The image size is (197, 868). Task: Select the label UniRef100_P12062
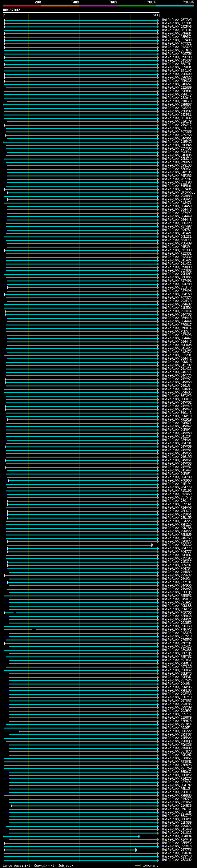(x=176, y=802)
